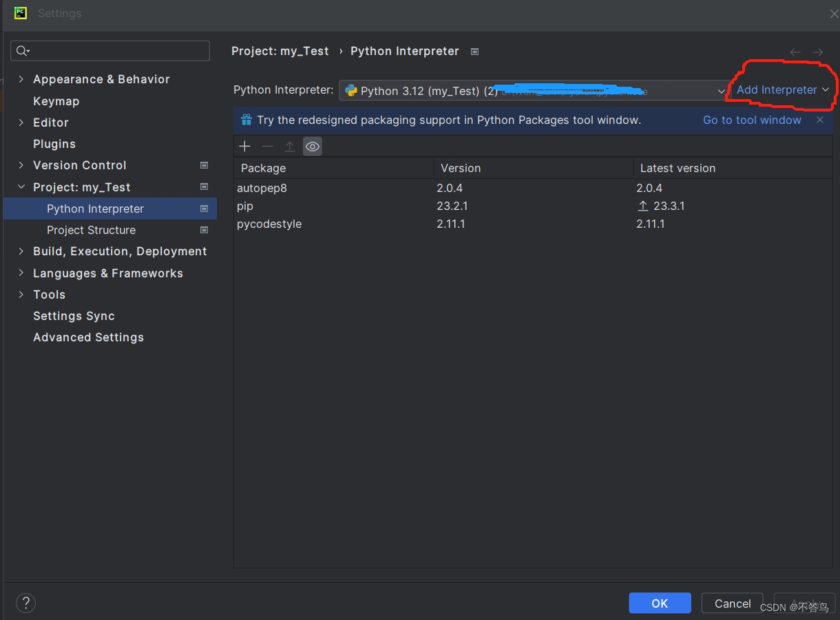Expand the Version Control section
The width and height of the screenshot is (840, 620).
click(21, 165)
